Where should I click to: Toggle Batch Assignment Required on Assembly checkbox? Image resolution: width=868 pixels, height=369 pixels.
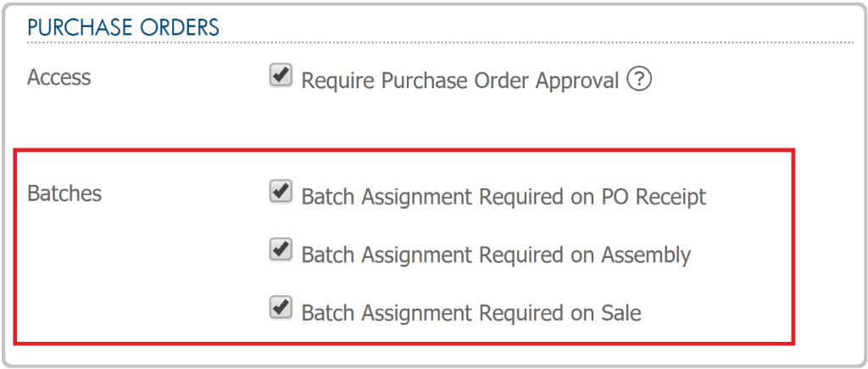tap(281, 250)
